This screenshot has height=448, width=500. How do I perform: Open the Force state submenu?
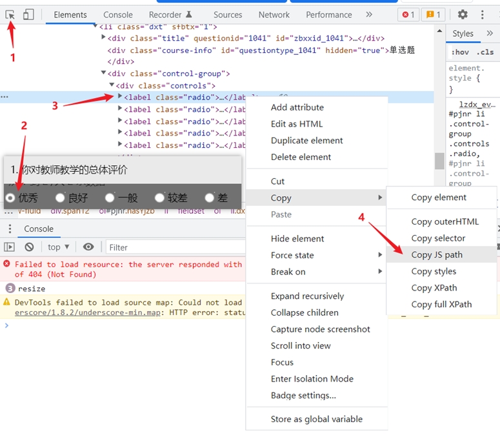(317, 255)
